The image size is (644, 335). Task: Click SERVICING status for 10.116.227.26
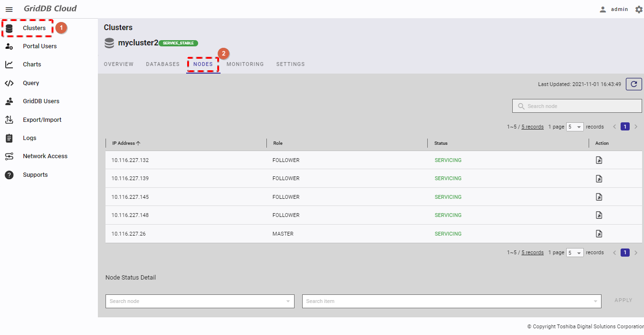point(448,234)
